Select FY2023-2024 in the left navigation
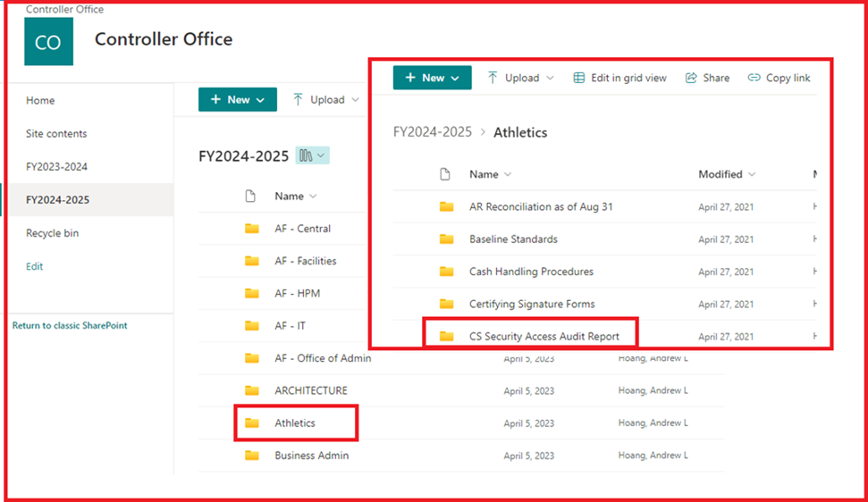 coord(56,167)
